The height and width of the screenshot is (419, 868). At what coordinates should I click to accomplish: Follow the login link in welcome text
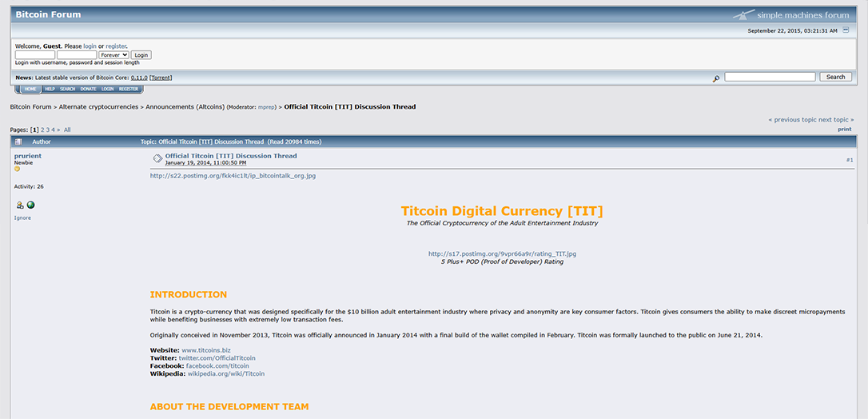tap(90, 46)
